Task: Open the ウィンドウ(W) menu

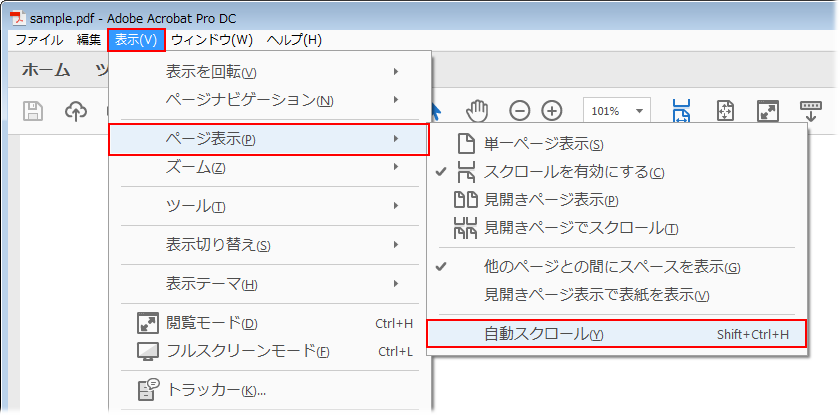Action: point(212,40)
